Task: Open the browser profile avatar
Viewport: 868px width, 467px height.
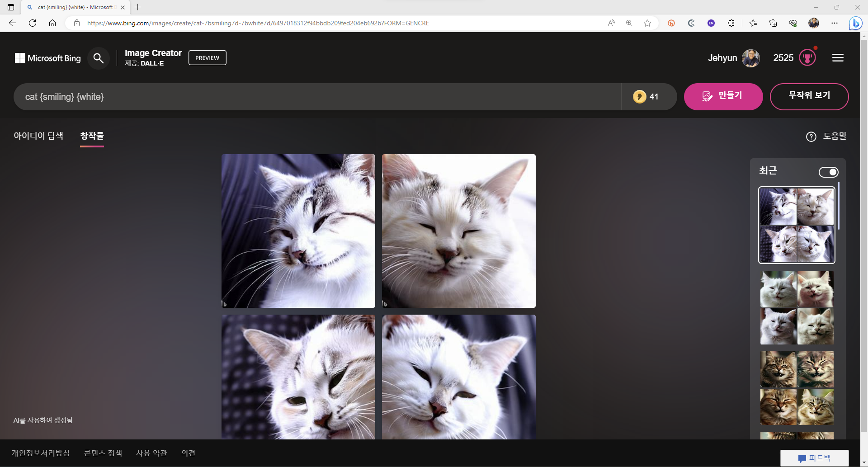Action: [x=814, y=23]
